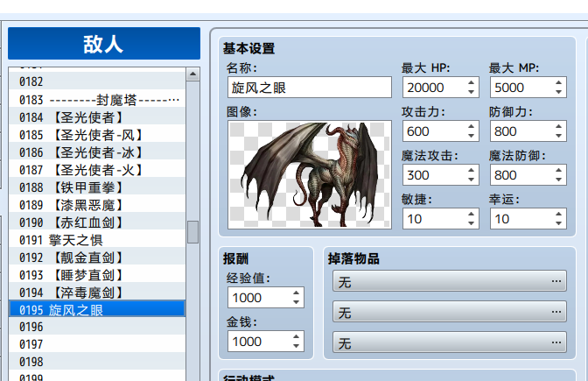Click the enemy list scrollbar thumb
This screenshot has width=588, height=381.
[x=192, y=232]
